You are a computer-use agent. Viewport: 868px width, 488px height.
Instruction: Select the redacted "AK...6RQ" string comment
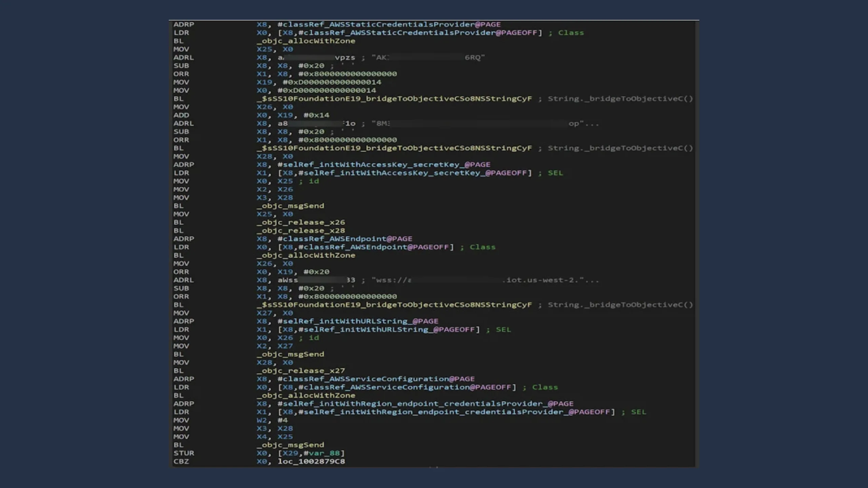(428, 58)
